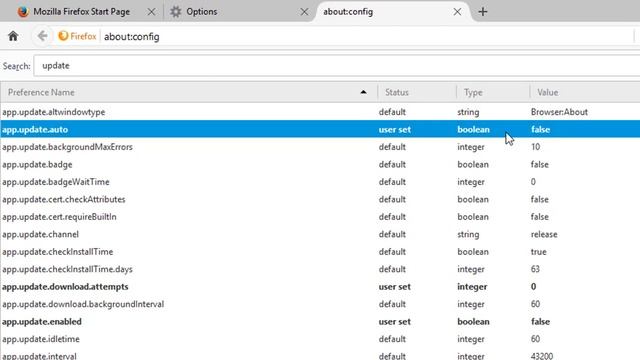The image size is (640, 360).
Task: Select app.update.cert.checkAttributes row
Action: 320,199
